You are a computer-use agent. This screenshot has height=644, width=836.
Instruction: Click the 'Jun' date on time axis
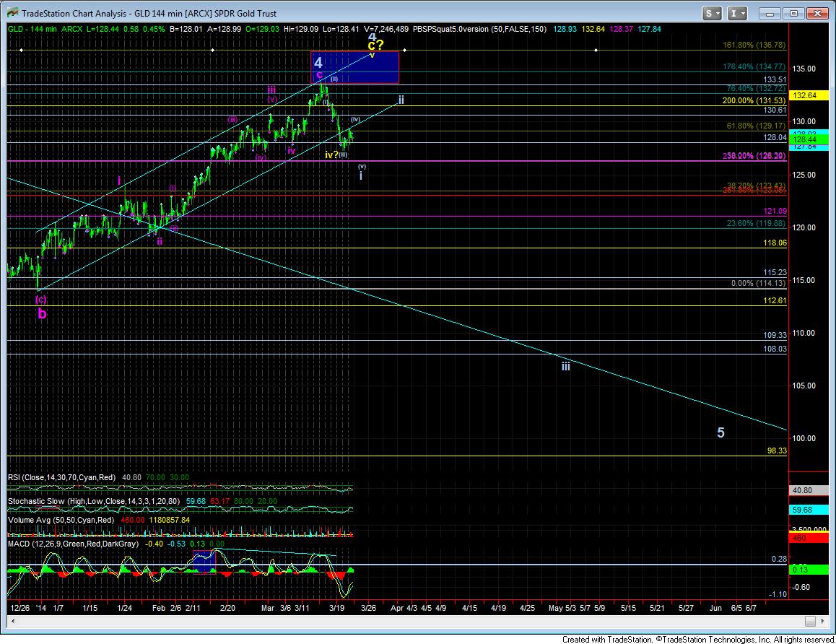click(715, 609)
